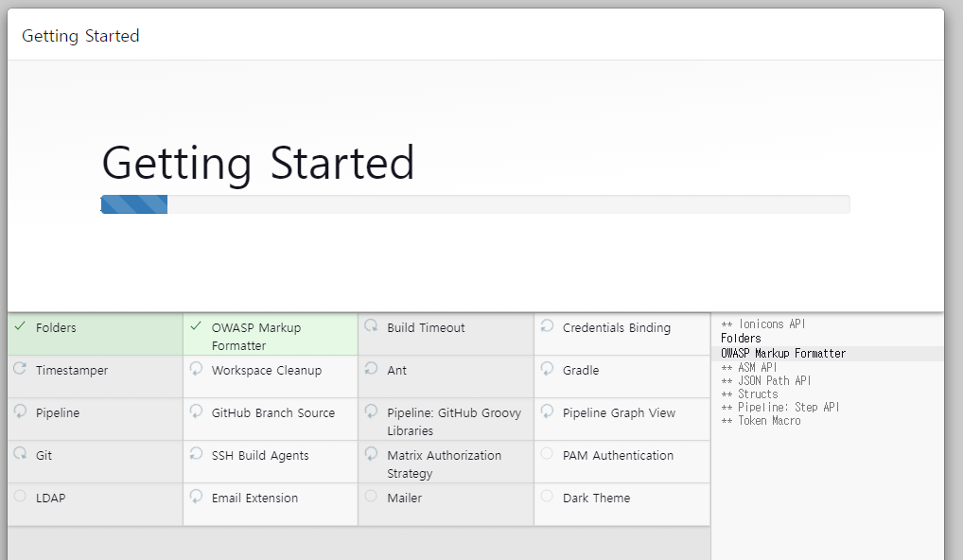Click the OWASP Markup Formatter plugin name
Screen dimensions: 963x560
tap(256, 337)
